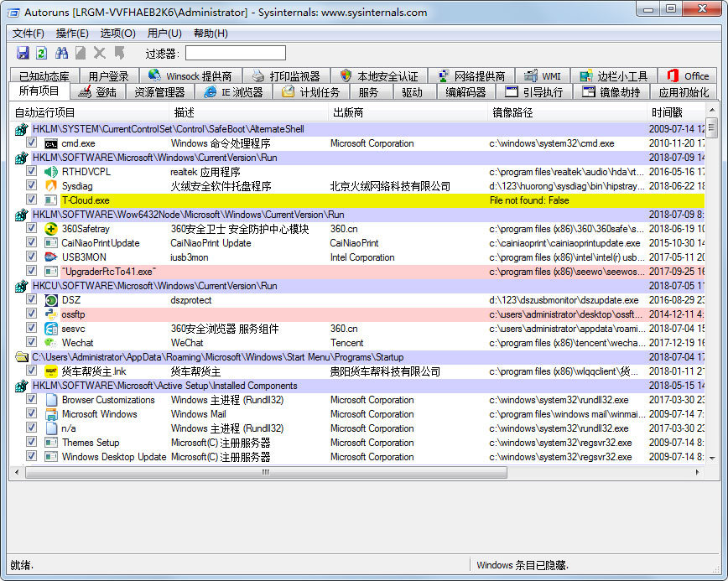Toggle the UpgraderRtcTo41.exe checkbox
The image size is (728, 581).
[31, 271]
